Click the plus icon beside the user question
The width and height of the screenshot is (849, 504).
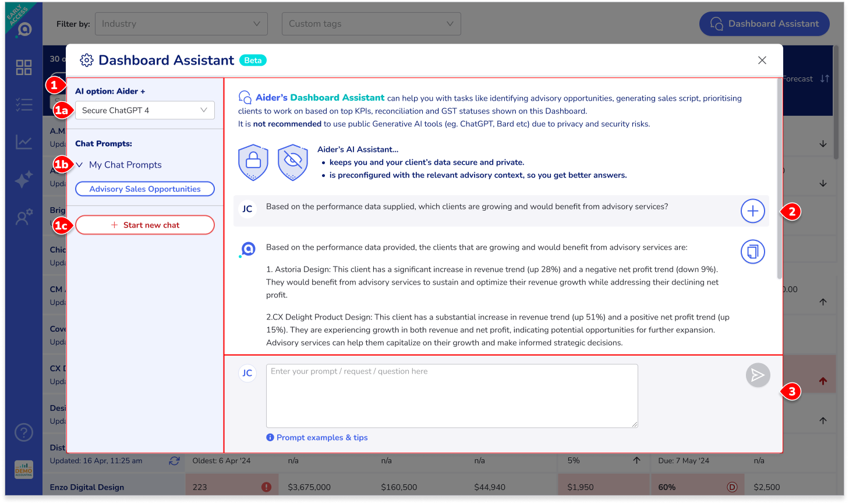click(x=752, y=211)
